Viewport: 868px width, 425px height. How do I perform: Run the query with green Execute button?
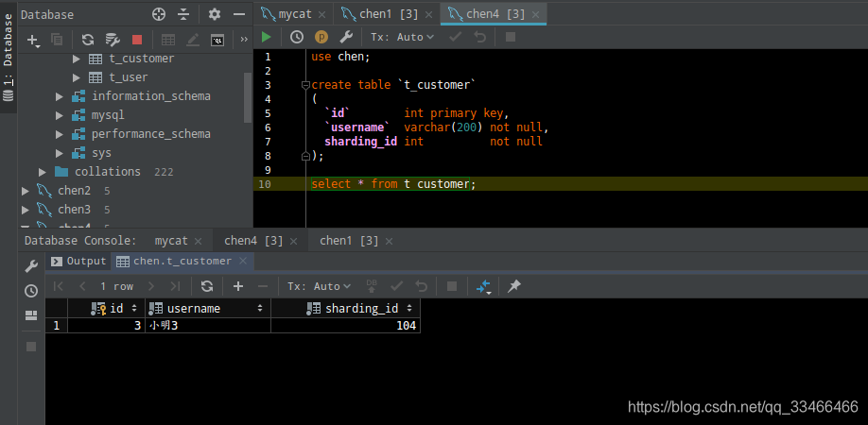(267, 37)
